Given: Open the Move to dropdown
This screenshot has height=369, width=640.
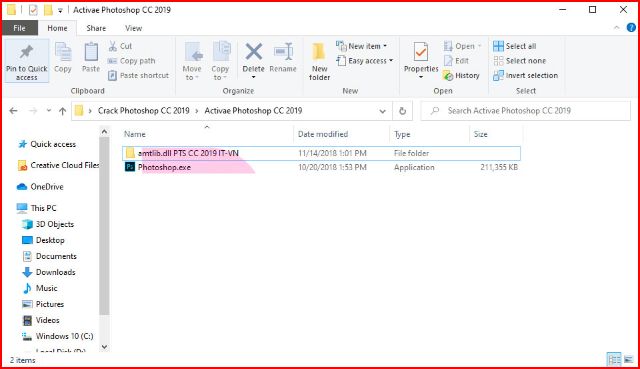Looking at the screenshot, I should (192, 61).
